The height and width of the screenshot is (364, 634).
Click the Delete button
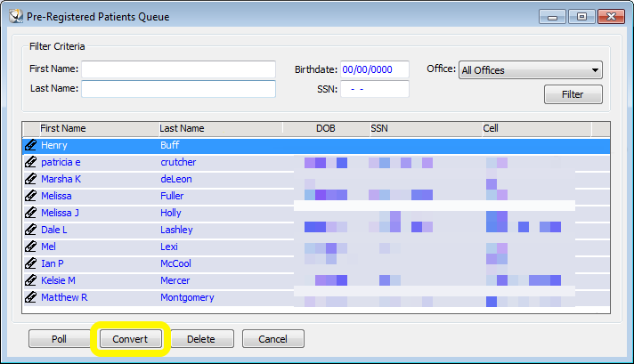201,338
